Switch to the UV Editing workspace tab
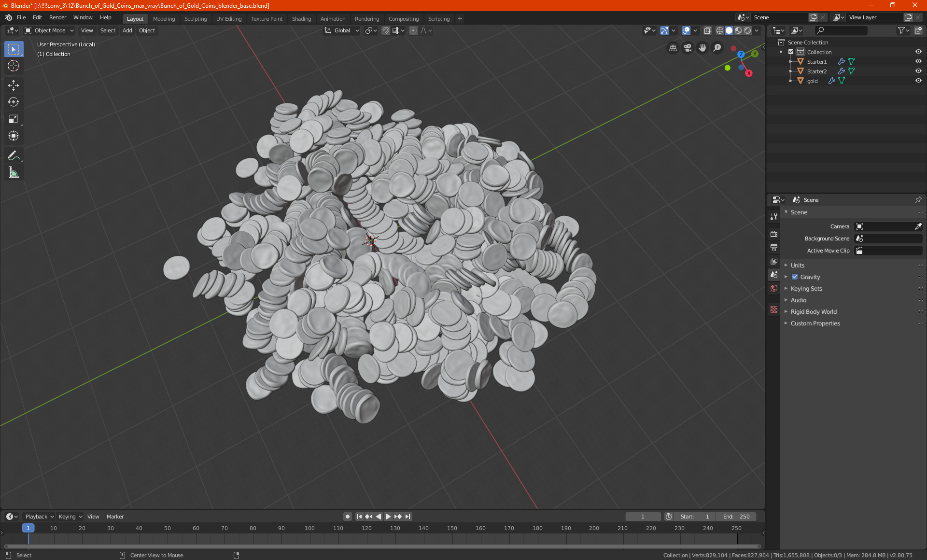The image size is (927, 560). [229, 19]
